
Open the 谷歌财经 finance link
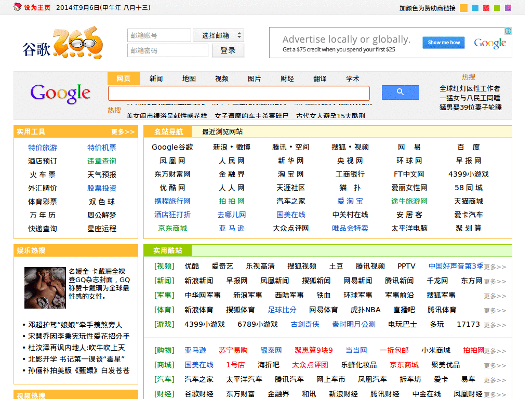(199, 394)
